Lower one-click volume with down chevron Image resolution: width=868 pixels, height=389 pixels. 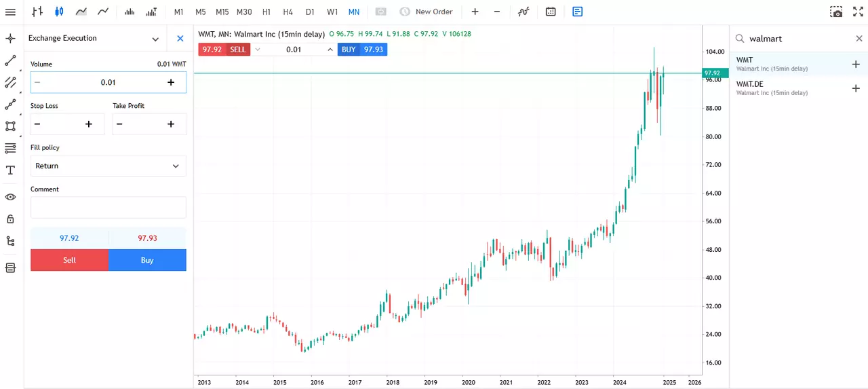coord(258,50)
